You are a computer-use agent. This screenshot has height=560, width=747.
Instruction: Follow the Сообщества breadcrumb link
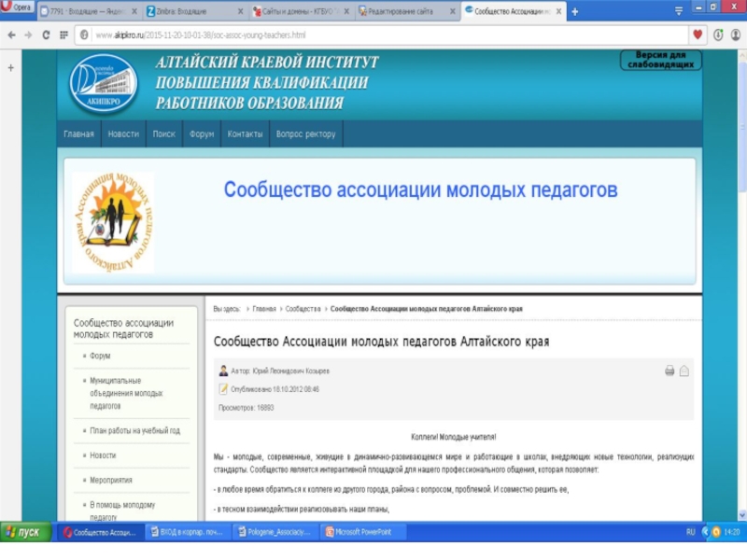pyautogui.click(x=303, y=309)
